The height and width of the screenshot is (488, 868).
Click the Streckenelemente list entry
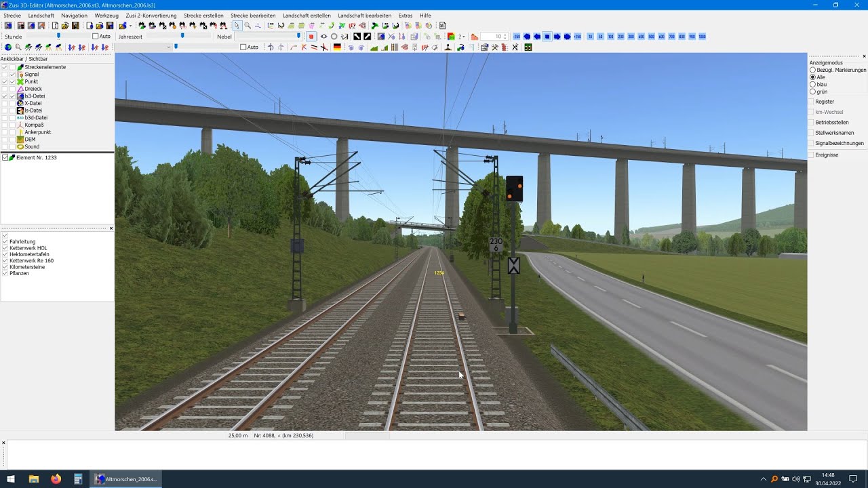tap(45, 67)
